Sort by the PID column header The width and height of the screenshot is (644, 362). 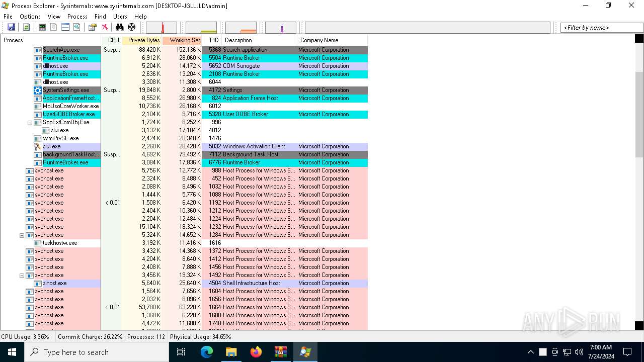(212, 40)
